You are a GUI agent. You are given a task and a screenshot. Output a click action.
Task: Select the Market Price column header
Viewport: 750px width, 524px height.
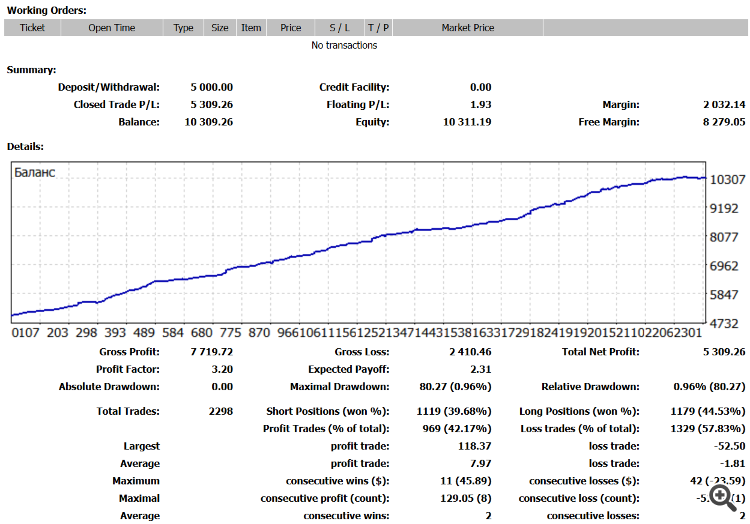468,28
